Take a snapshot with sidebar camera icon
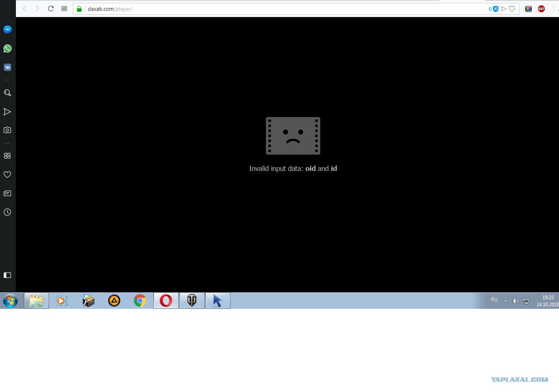 (x=7, y=130)
